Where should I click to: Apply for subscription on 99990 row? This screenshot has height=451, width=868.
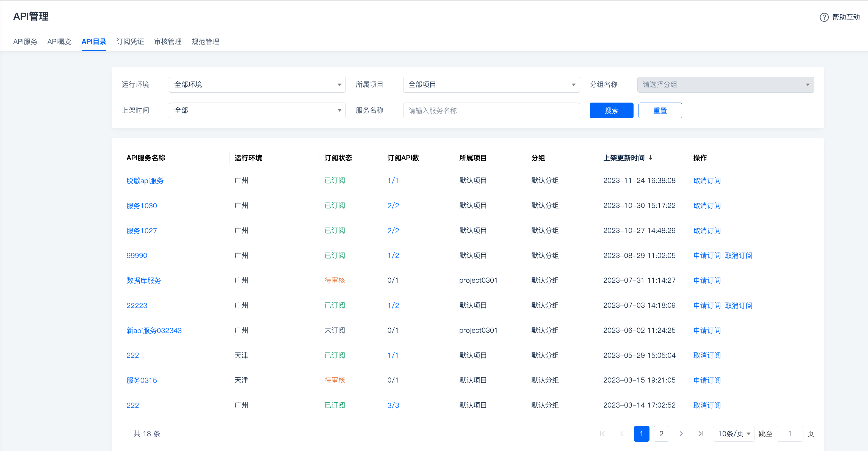pos(707,255)
